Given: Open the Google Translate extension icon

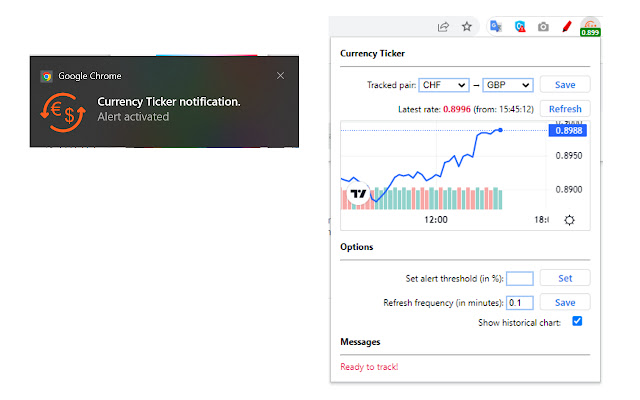Looking at the screenshot, I should (496, 27).
